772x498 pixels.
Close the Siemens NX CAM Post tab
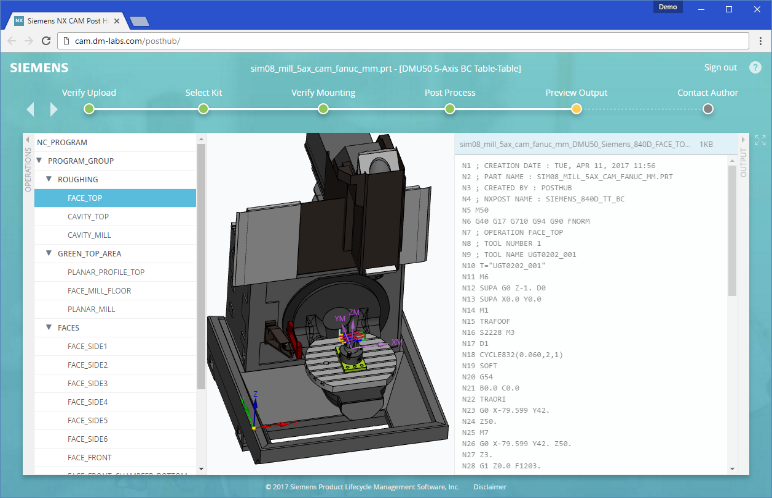coord(117,21)
